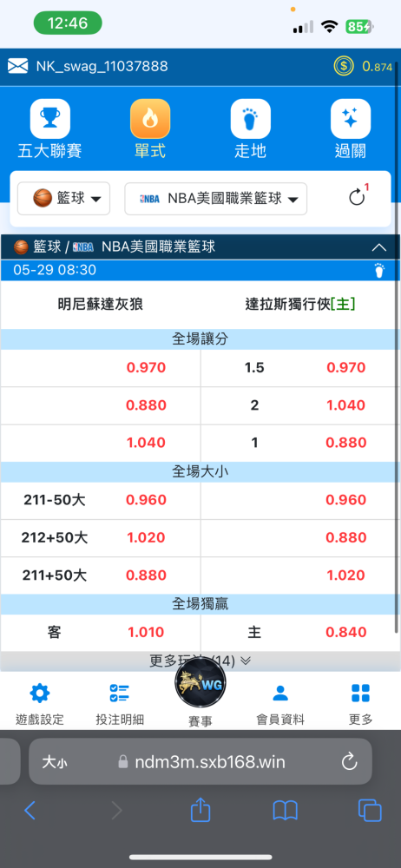This screenshot has width=401, height=868.
Task: Open the NBA美國職業籃球 league dropdown
Action: coord(215,198)
